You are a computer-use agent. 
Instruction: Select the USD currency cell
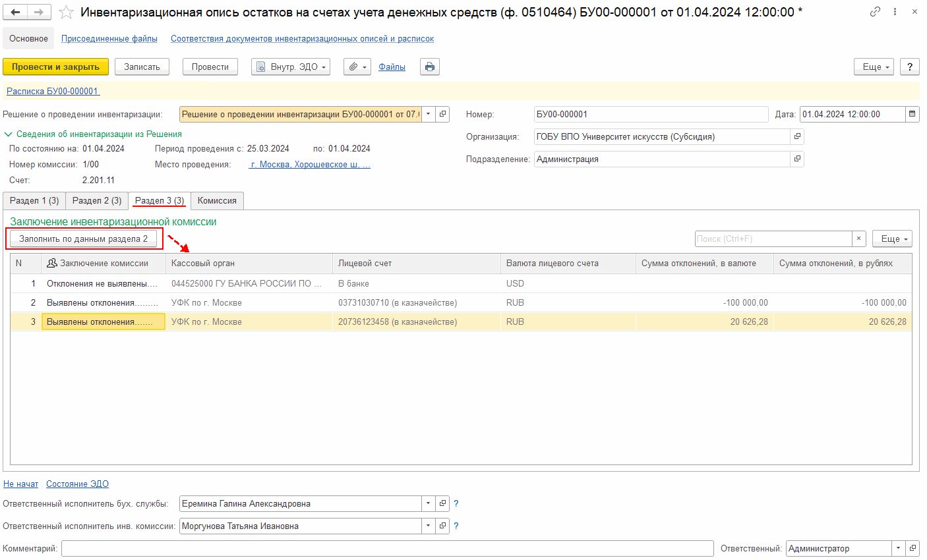[x=568, y=283]
